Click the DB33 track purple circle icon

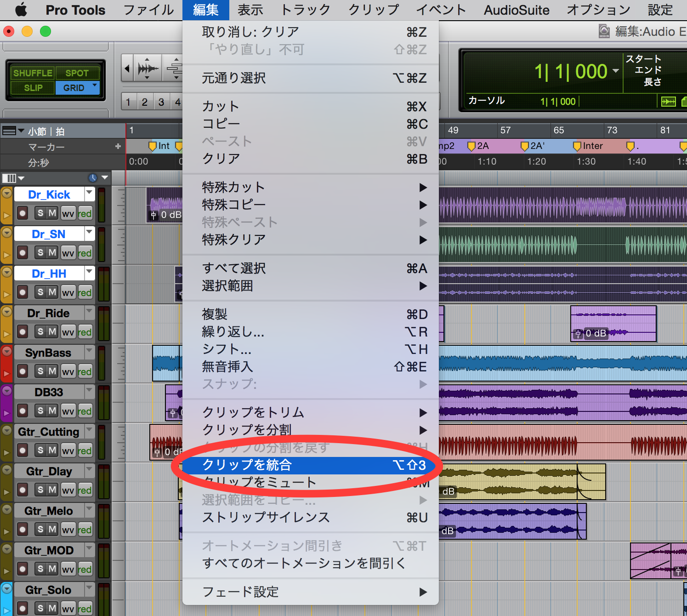pyautogui.click(x=6, y=391)
